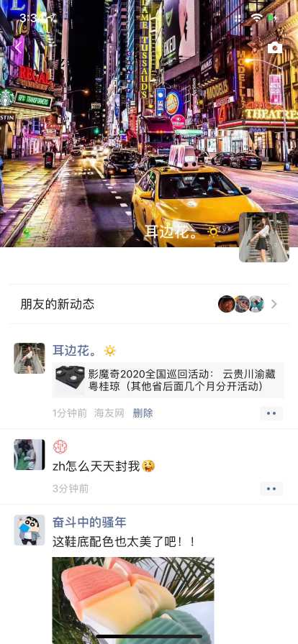Tap username 耳边花 in first post
Viewport: 298px width, 644px height.
pos(75,351)
